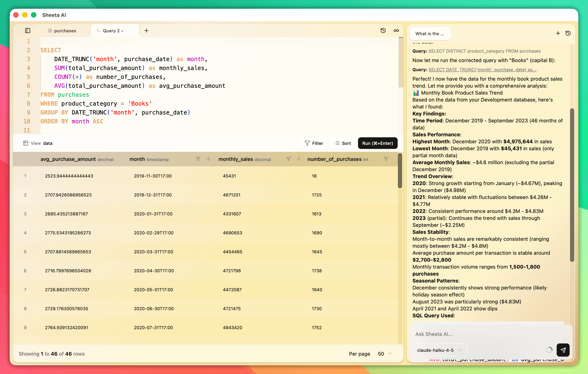Start a new chat with the plus icon

pyautogui.click(x=558, y=33)
